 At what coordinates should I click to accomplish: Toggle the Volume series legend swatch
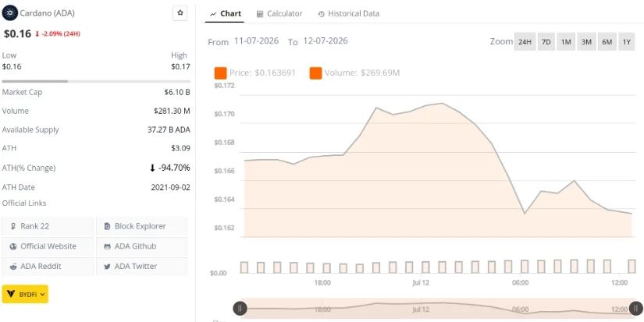316,73
